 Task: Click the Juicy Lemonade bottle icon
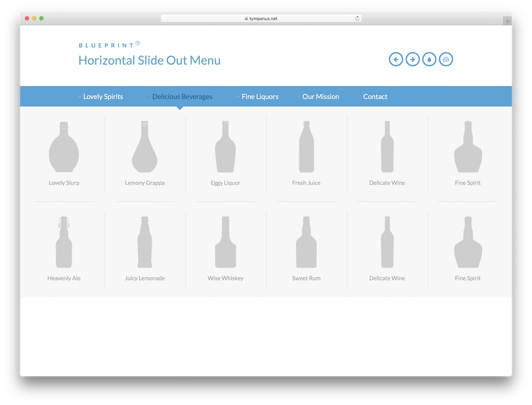(144, 242)
